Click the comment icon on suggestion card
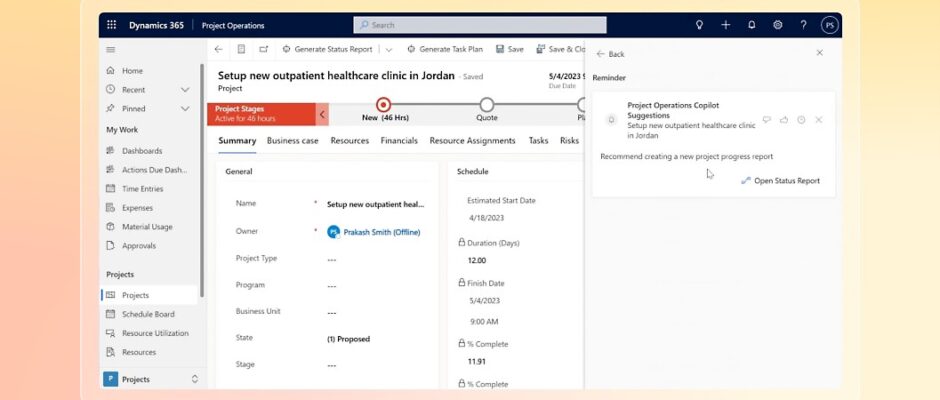Image resolution: width=940 pixels, height=400 pixels. (766, 120)
